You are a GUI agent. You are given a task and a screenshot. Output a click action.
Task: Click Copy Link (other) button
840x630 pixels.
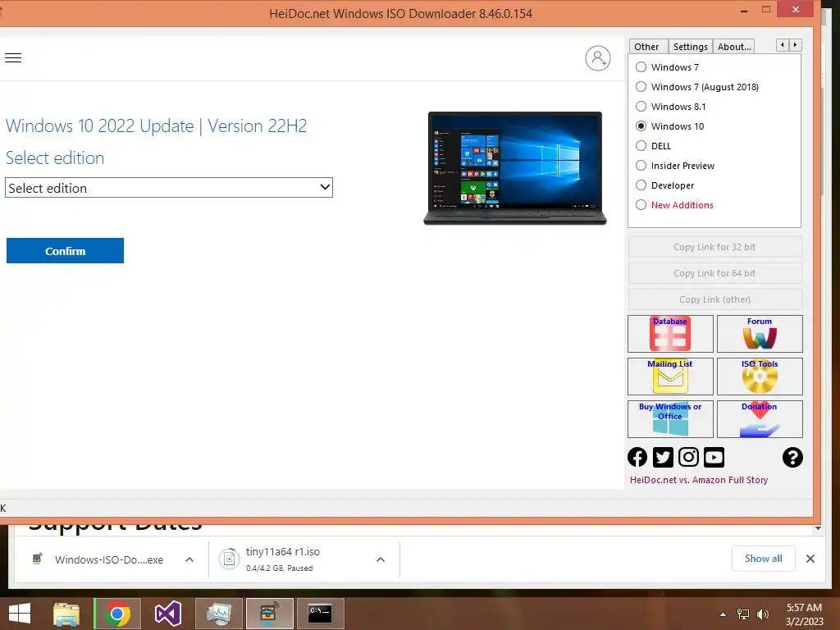tap(714, 299)
